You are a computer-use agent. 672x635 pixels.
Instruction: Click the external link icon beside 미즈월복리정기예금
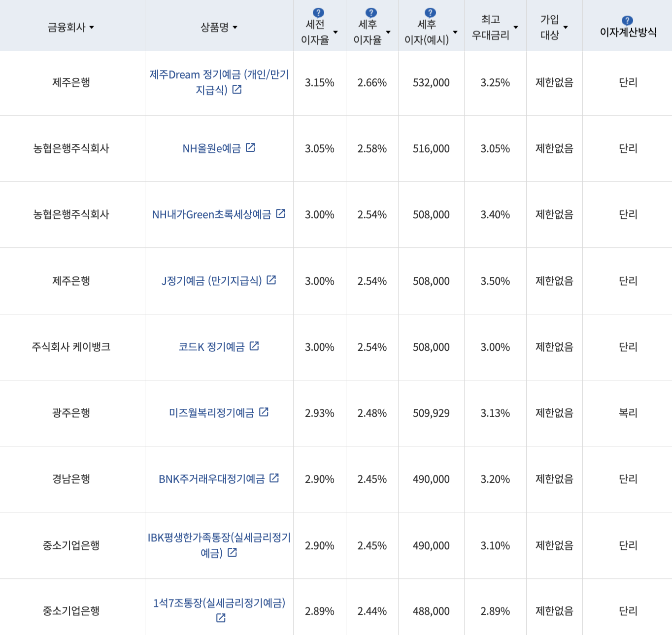click(265, 413)
